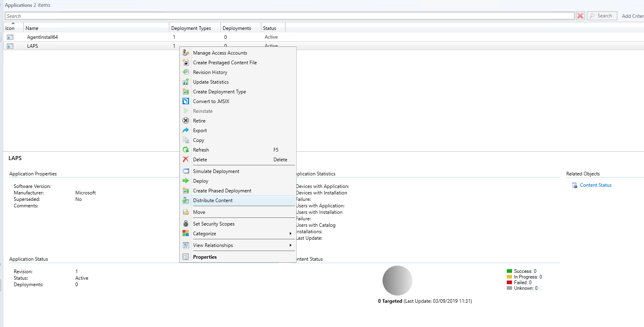Clear the search with red X button
This screenshot has height=327, width=644.
(580, 16)
